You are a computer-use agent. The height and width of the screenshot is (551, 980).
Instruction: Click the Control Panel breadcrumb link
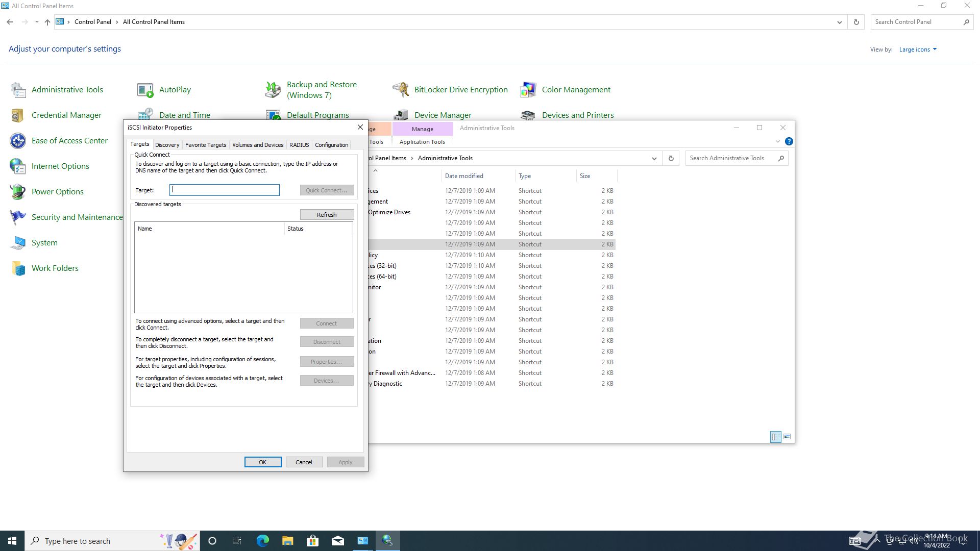[x=93, y=22]
